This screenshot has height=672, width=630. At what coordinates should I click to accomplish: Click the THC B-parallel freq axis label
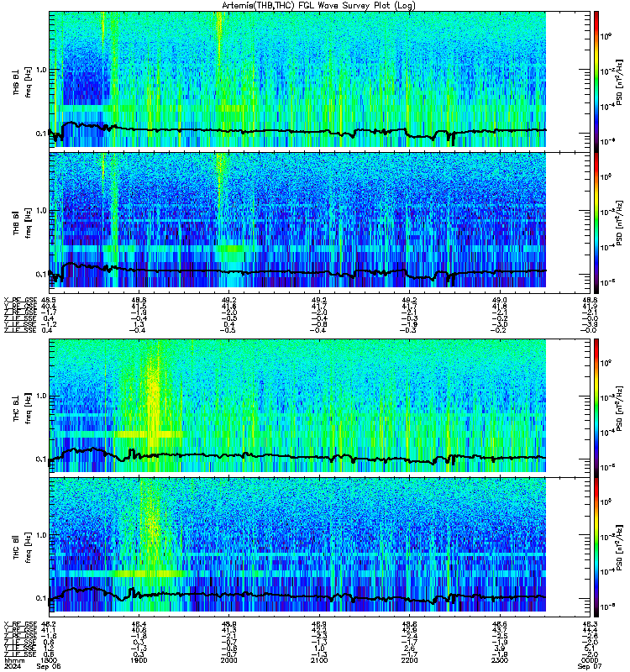point(29,548)
